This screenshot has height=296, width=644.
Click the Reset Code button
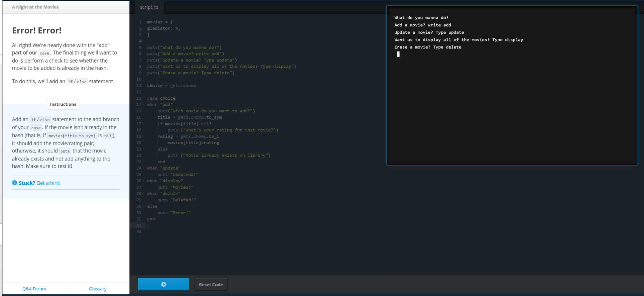211,285
